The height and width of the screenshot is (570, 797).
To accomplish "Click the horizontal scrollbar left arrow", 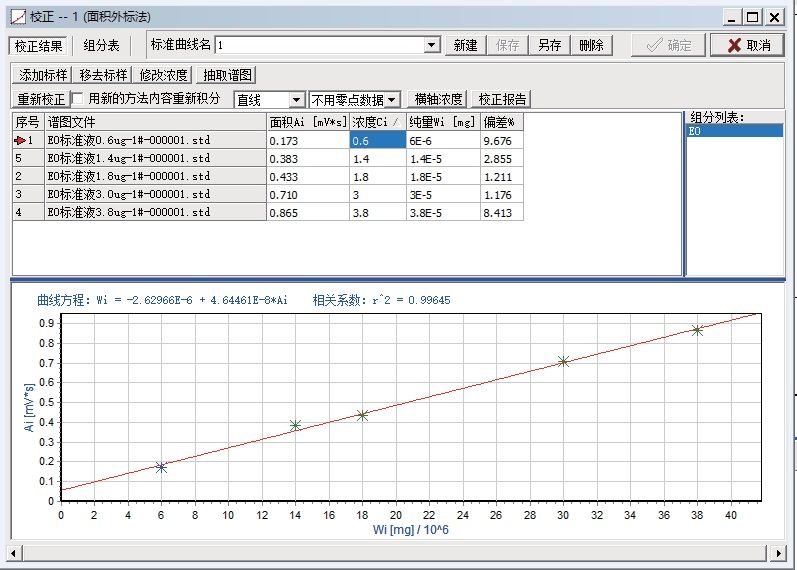I will tap(13, 553).
